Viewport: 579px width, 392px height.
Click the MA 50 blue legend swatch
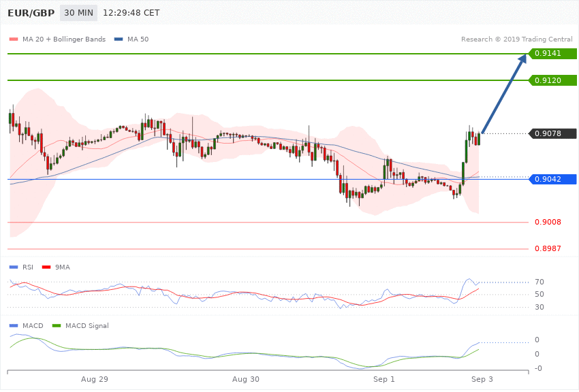pyautogui.click(x=119, y=39)
